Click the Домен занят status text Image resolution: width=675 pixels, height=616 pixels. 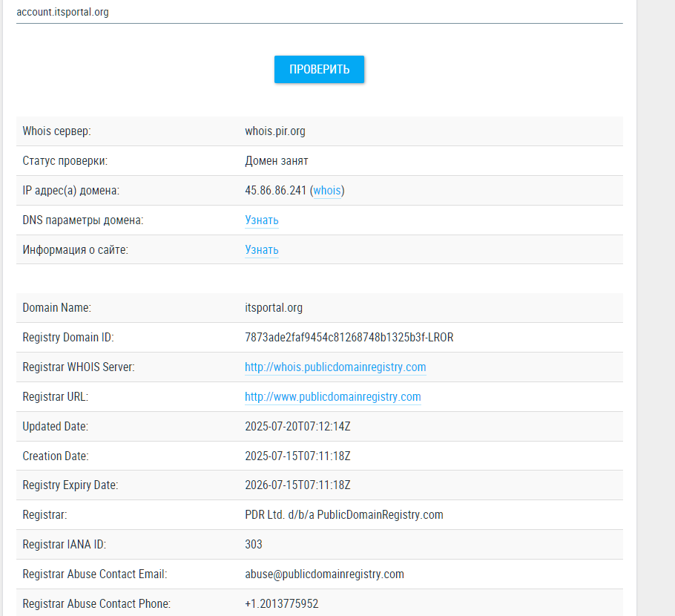pyautogui.click(x=277, y=161)
